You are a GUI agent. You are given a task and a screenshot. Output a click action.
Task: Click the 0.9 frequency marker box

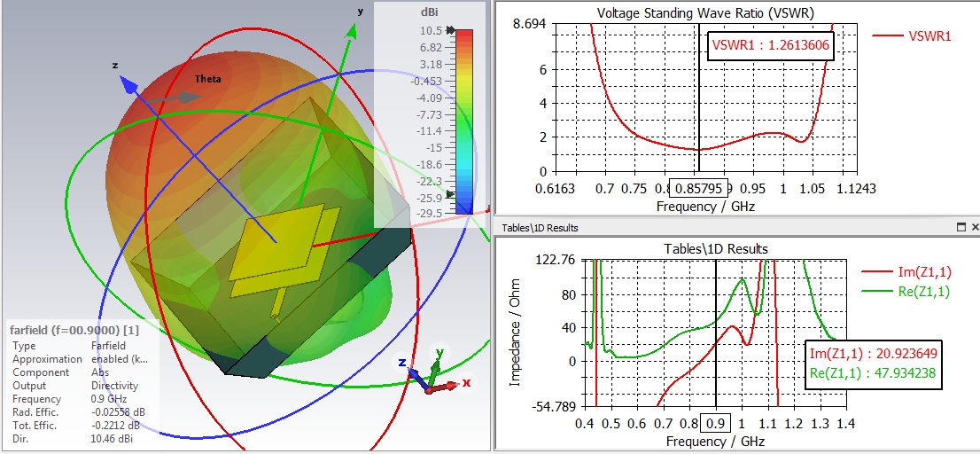[x=714, y=423]
